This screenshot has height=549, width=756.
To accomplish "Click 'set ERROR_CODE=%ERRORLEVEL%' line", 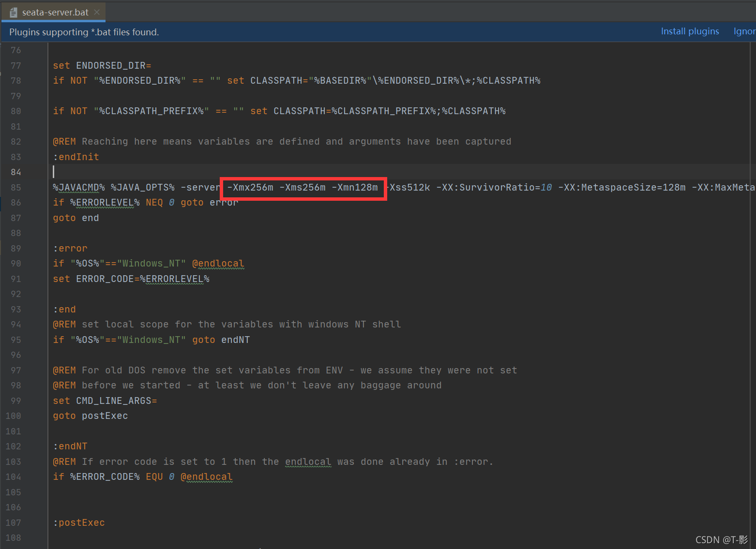I will (x=131, y=279).
